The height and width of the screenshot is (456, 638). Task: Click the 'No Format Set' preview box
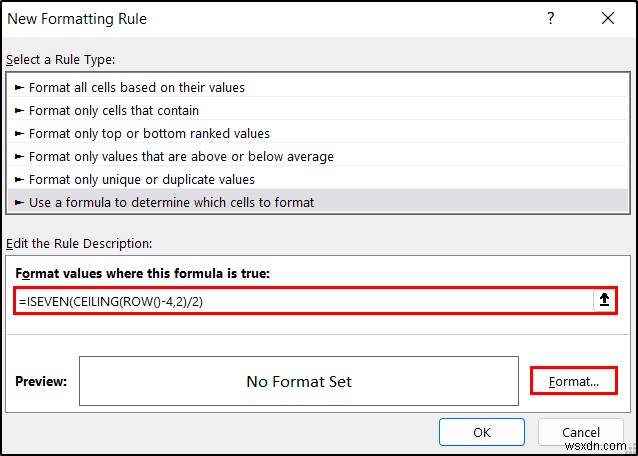coord(299,381)
